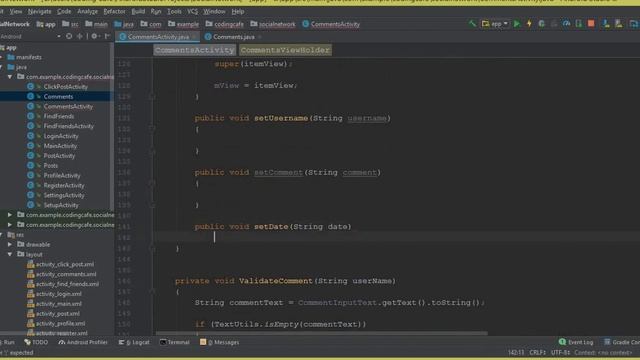The image size is (640, 360).
Task: Select SettingsActivity in the project tree
Action: pos(64,195)
